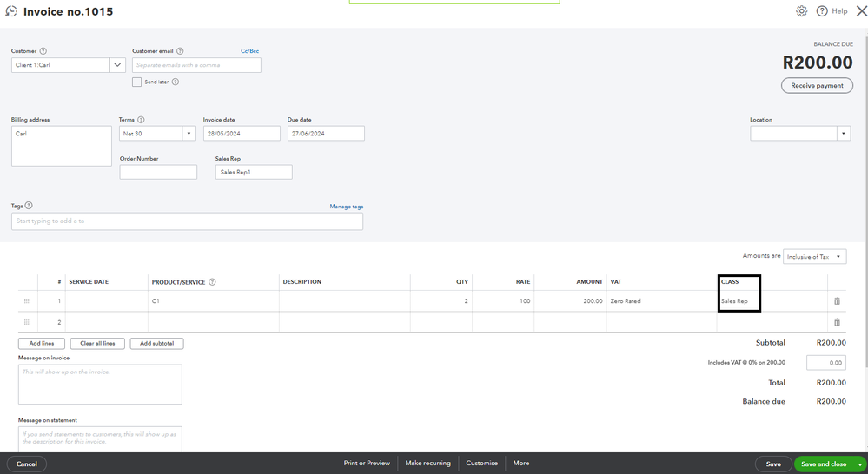Viewport: 868px width, 474px height.
Task: Click the Zero Rated VAT cell
Action: pos(661,301)
